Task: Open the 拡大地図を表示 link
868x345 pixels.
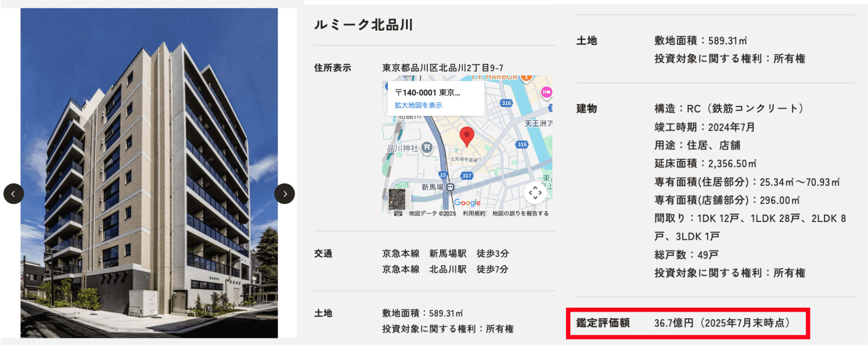Action: [418, 105]
